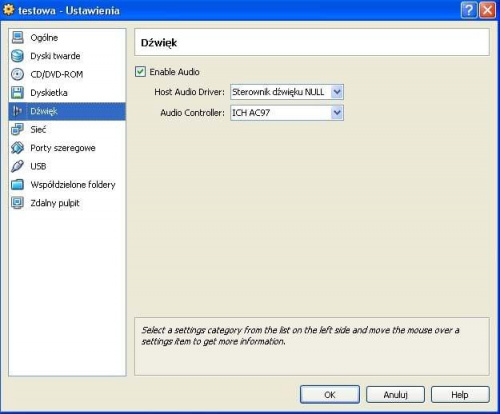Click the Dyski twarde disk icon
500x414 pixels.
point(17,56)
